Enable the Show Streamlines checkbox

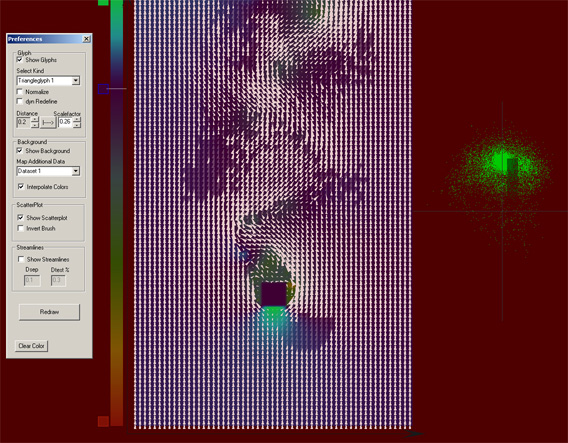(21, 259)
